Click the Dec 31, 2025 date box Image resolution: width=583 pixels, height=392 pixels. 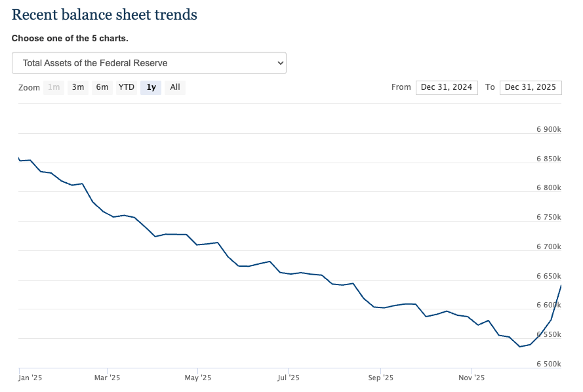point(531,87)
